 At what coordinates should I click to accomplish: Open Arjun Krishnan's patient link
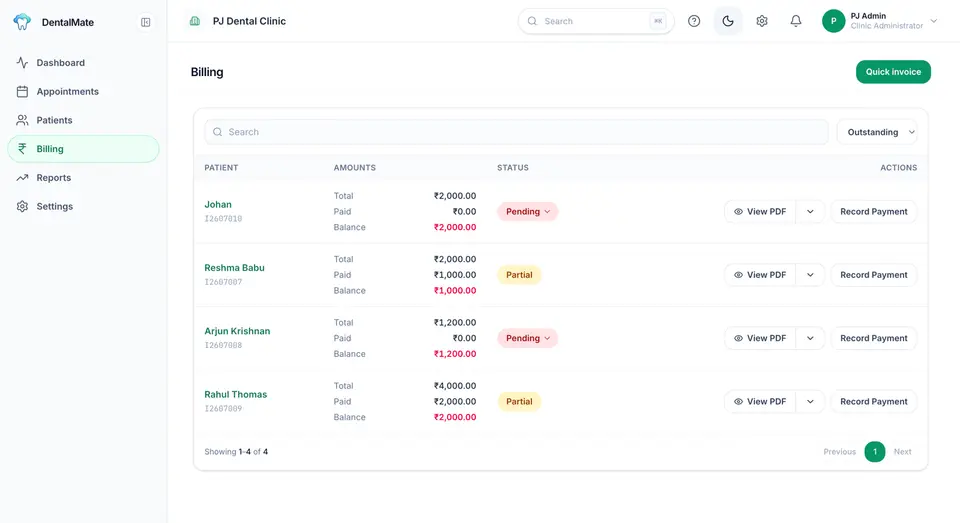pos(237,331)
